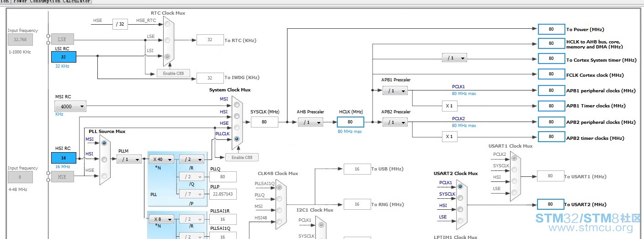Screen dimensions: 644x239
Task: Select PLLSAI1Q in CLK48 Clock Mux
Action: pos(279,187)
